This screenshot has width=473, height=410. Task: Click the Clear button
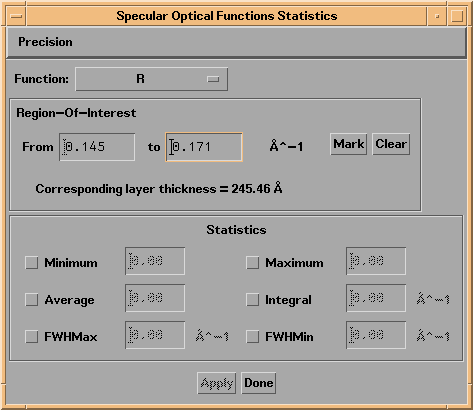[x=391, y=144]
